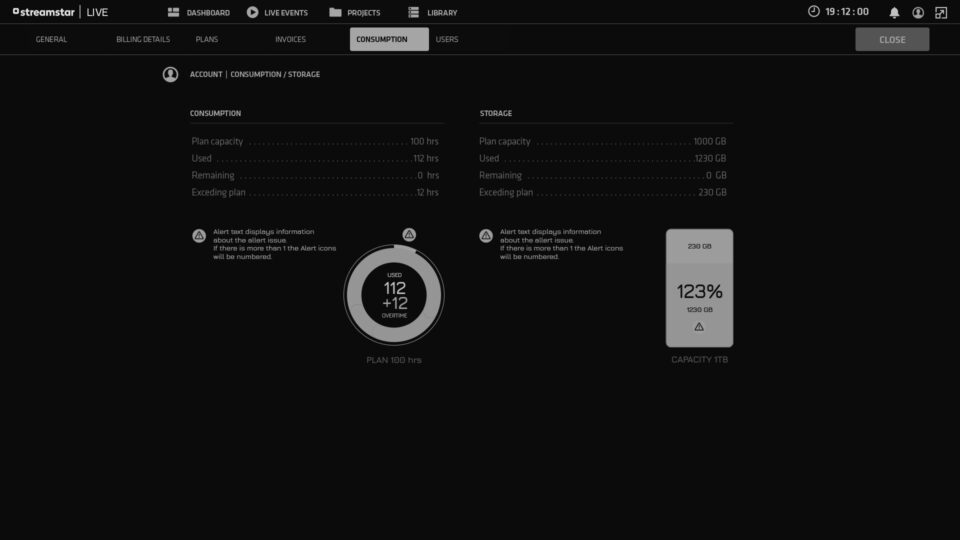Image resolution: width=960 pixels, height=540 pixels.
Task: Click the CAPACITY 1TB label
Action: coord(700,359)
